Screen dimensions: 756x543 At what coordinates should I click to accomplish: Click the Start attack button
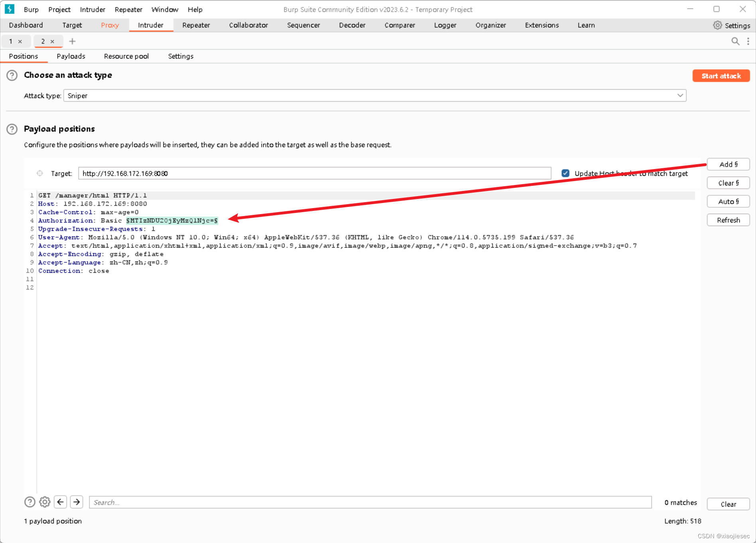pos(721,75)
